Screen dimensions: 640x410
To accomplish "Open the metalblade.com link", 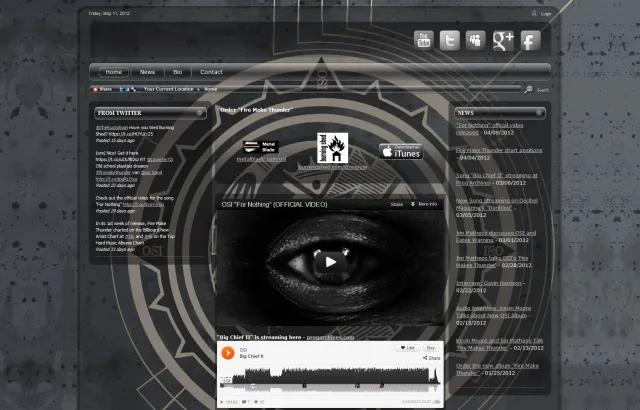I will [x=261, y=159].
